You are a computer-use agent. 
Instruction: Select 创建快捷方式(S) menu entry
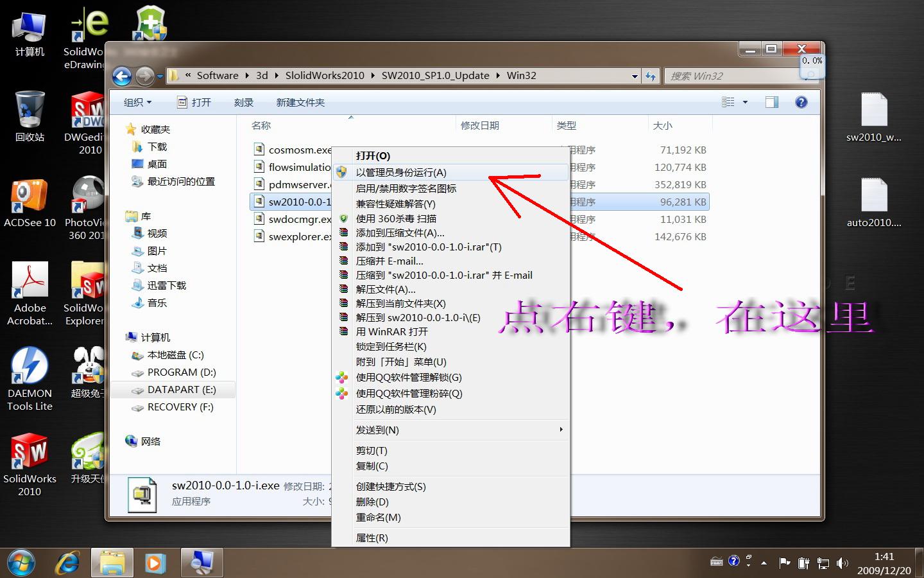coord(450,487)
